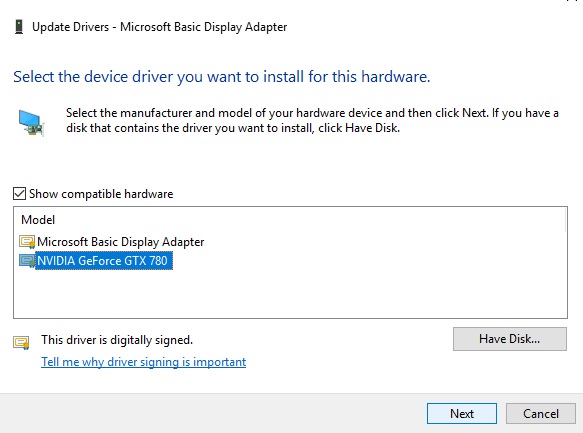
Task: Click empty area inside the model list box
Action: [290, 294]
